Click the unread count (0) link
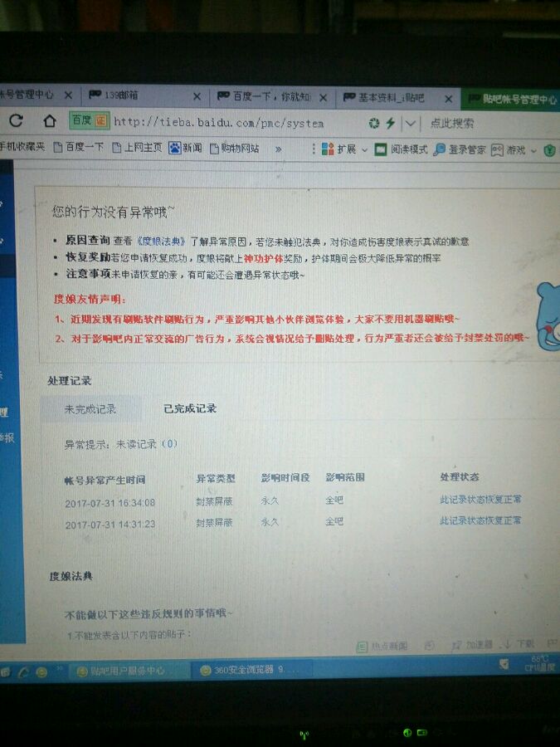 (x=169, y=444)
